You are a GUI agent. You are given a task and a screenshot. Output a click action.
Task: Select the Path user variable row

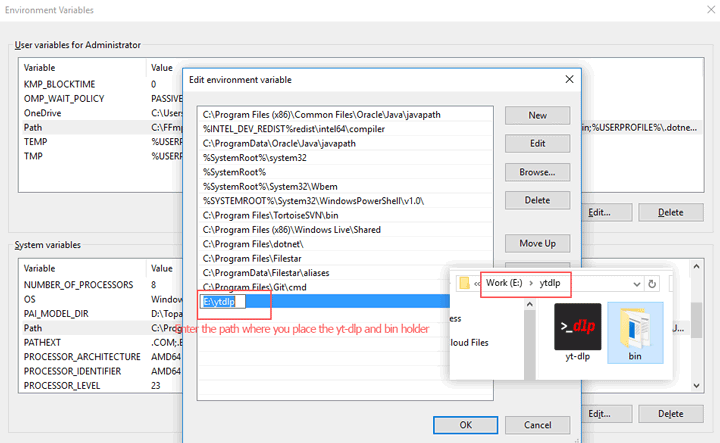pos(101,127)
